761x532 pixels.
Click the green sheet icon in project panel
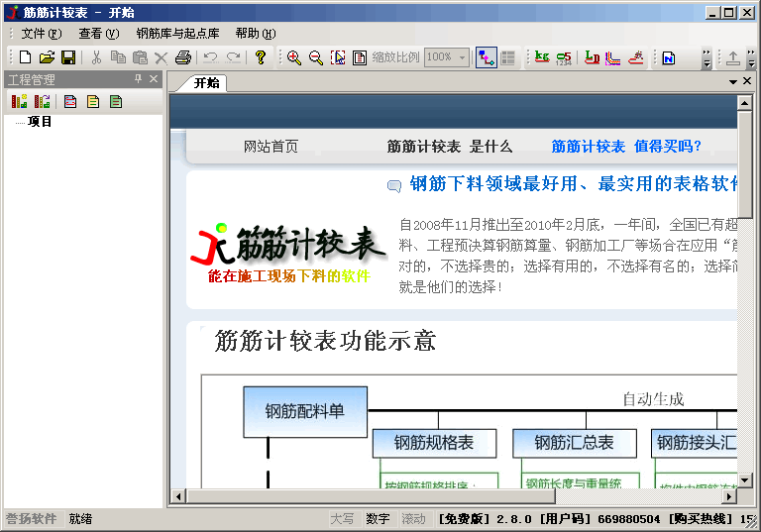(116, 101)
